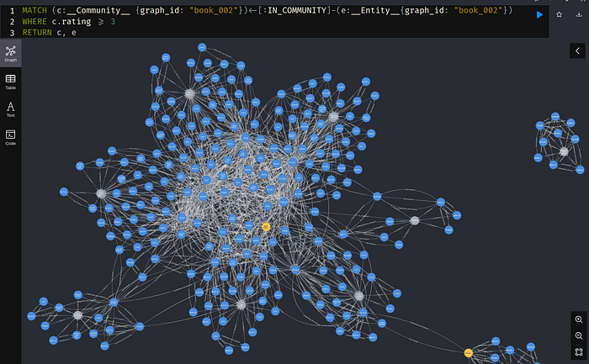The height and width of the screenshot is (364, 589).
Task: Download the query results
Action: tap(579, 14)
